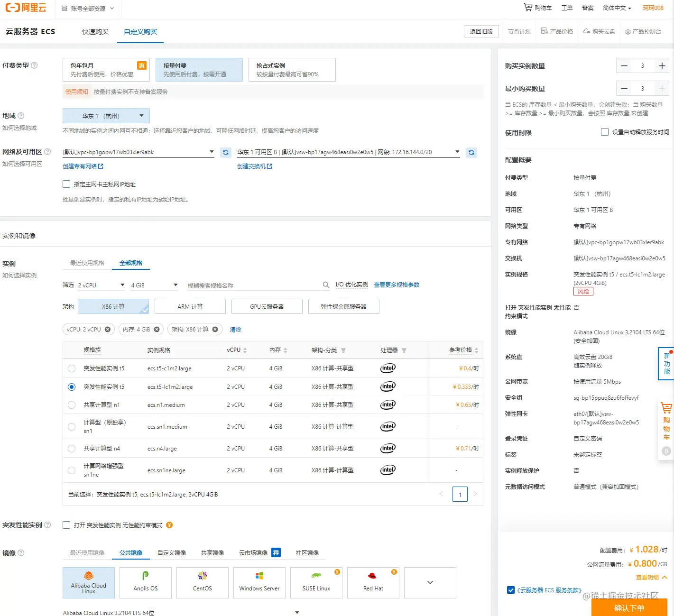Sort by 参考价格 column

[476, 350]
